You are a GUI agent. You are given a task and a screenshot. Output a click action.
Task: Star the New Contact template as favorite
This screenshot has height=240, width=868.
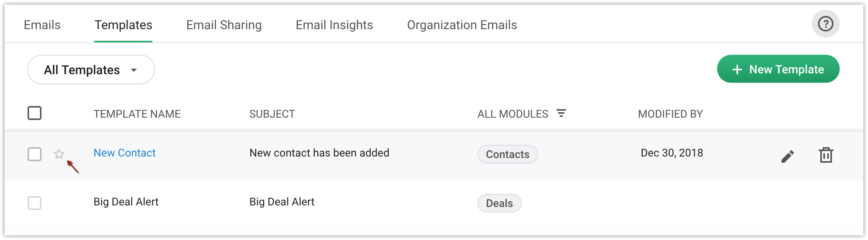59,154
